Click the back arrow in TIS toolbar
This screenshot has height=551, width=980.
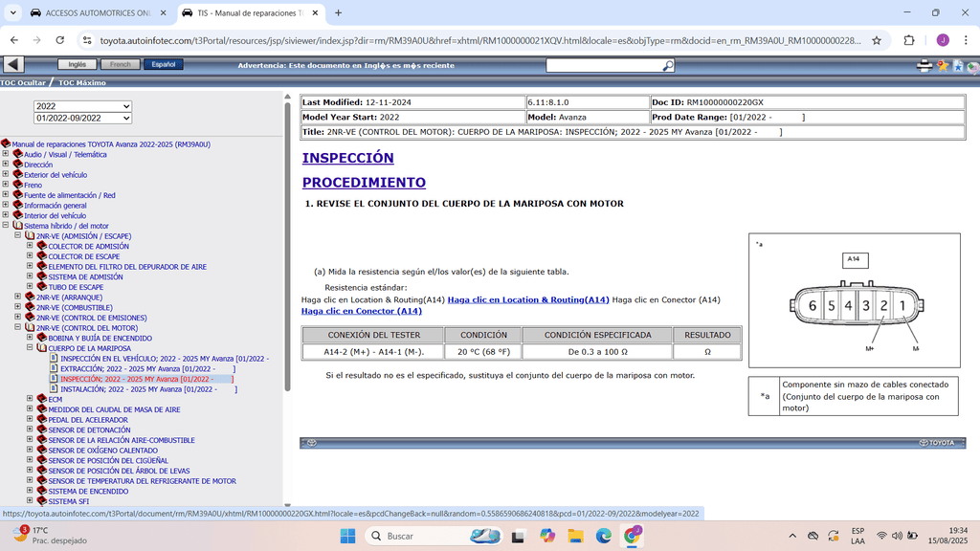pos(13,65)
